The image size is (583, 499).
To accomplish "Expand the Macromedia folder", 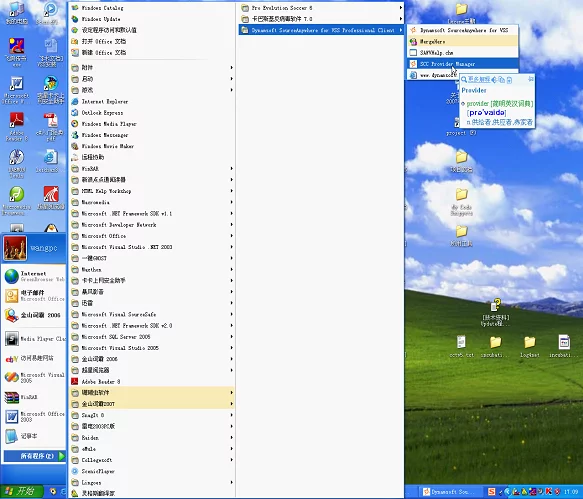I will click(152, 202).
